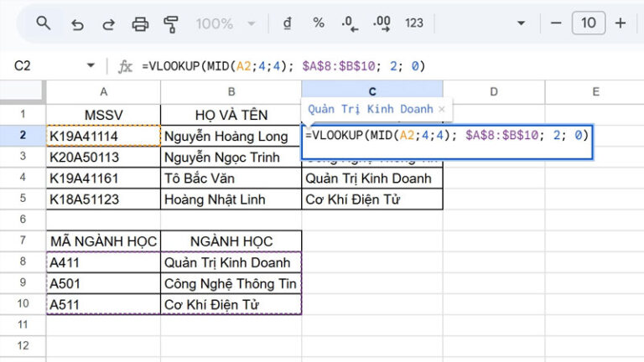Select cell A411
This screenshot has width=644, height=362.
pos(103,262)
